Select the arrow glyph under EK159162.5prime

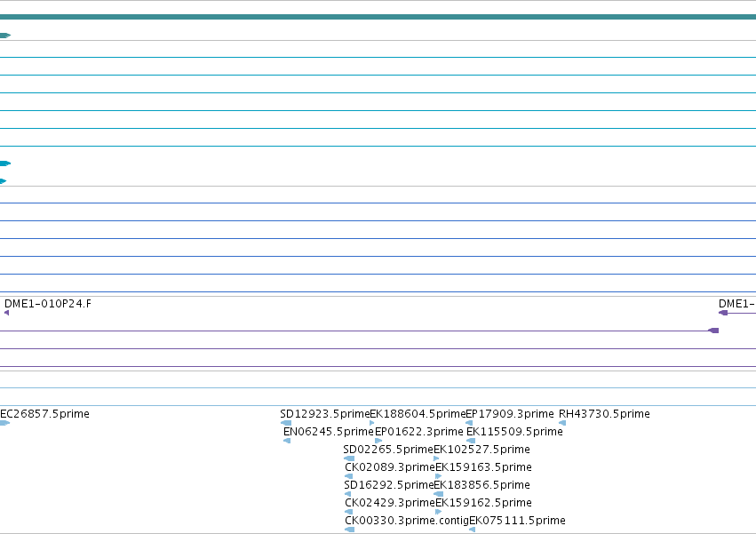click(x=438, y=512)
